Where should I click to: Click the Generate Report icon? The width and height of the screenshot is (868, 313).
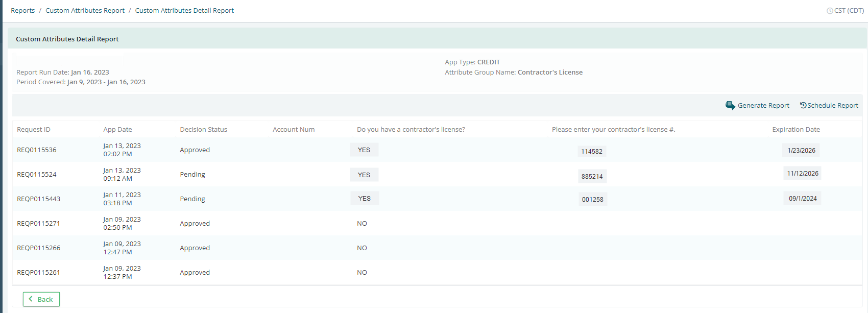pos(731,105)
